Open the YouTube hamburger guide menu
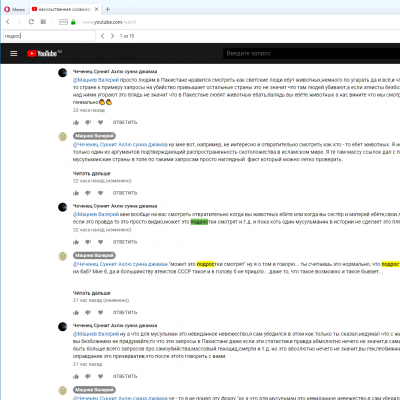The width and height of the screenshot is (400, 400). pyautogui.click(x=14, y=53)
